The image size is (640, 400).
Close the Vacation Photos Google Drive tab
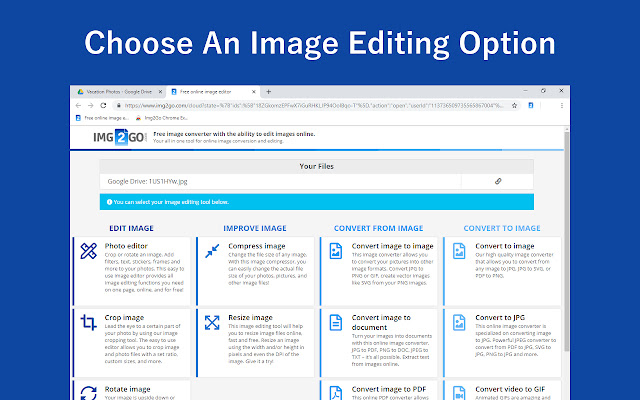click(160, 92)
